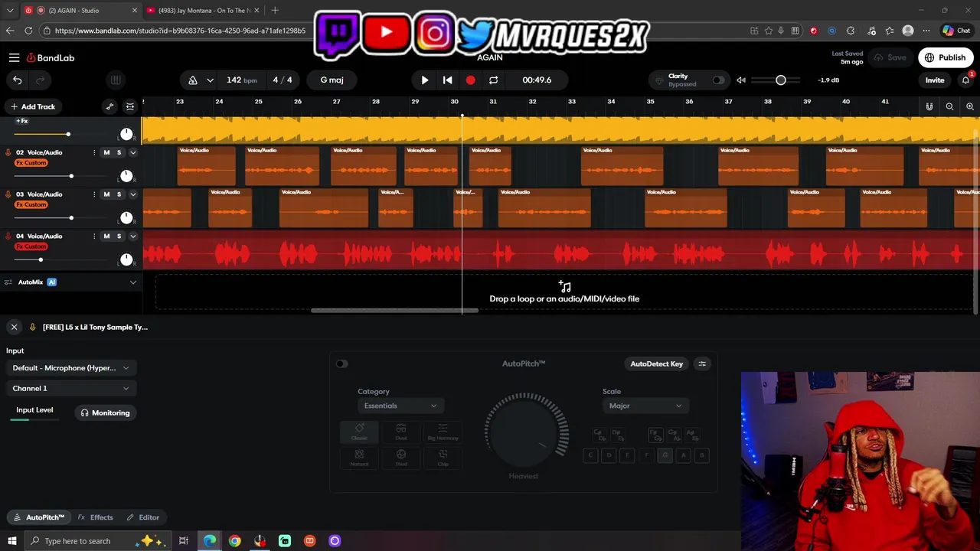Switch to the AutoPitch tab
Image resolution: width=980 pixels, height=551 pixels.
pos(38,517)
